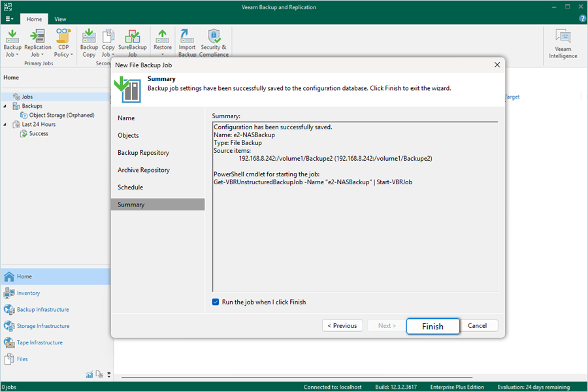Click the Get-VBRUnstructuredBackupJob PowerShell cmdlet line
The image size is (588, 392).
click(x=313, y=182)
